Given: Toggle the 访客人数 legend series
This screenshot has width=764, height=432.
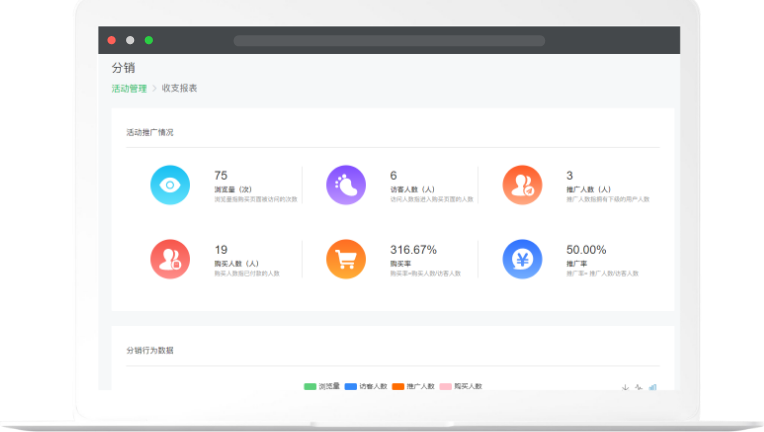Looking at the screenshot, I should click(x=367, y=386).
